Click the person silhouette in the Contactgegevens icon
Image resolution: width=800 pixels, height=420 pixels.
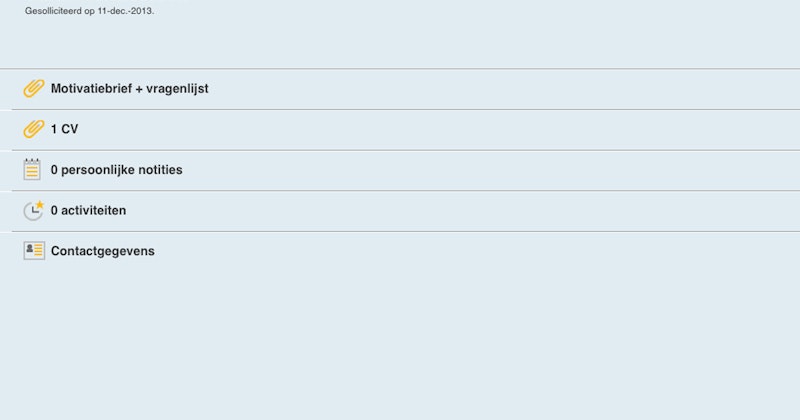click(30, 249)
